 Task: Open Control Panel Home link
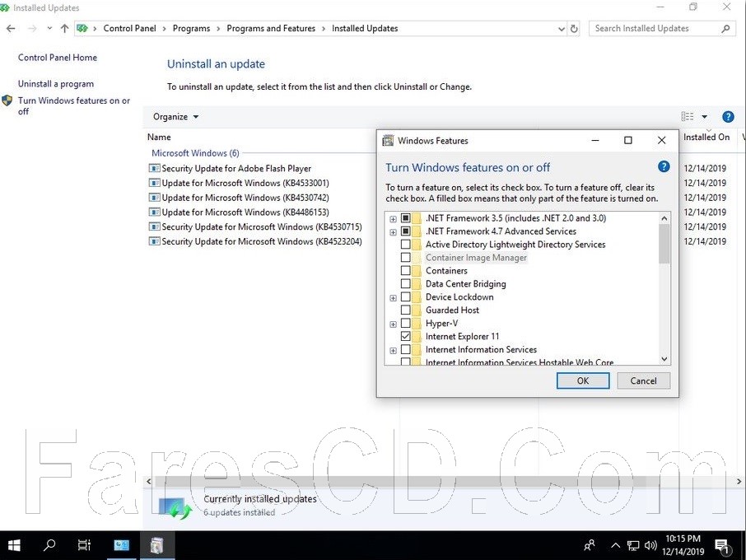click(58, 58)
